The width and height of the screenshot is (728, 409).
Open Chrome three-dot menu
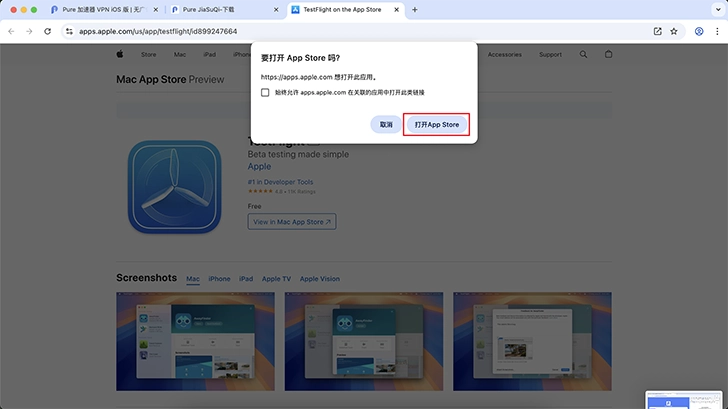pyautogui.click(x=717, y=31)
